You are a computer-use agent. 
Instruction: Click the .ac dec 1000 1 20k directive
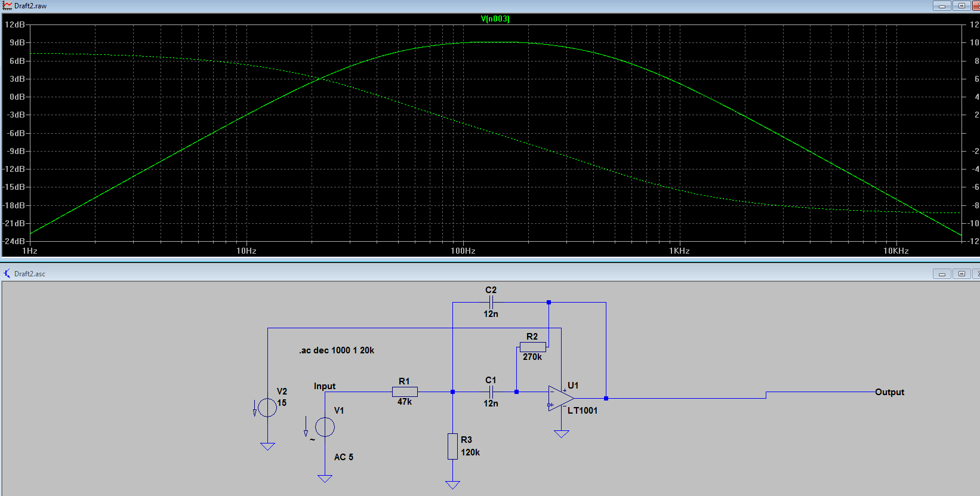[x=337, y=350]
